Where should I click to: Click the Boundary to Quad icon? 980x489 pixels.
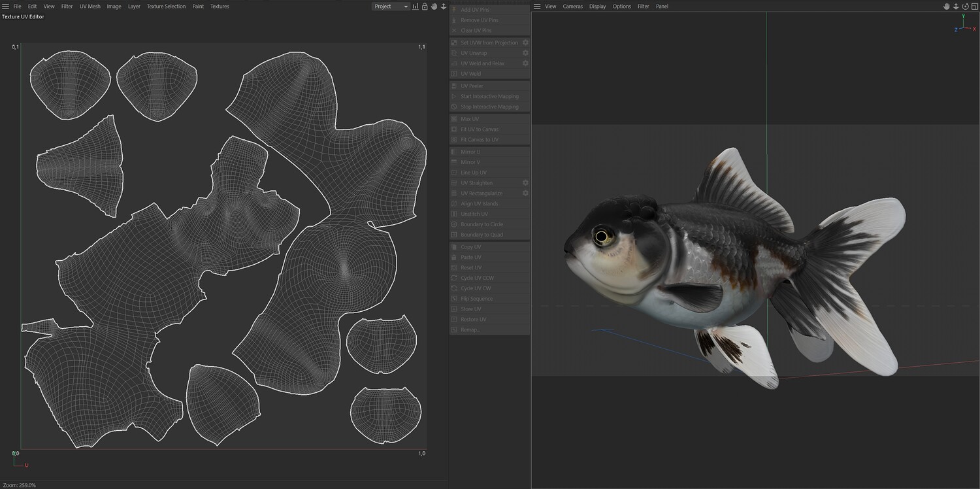[454, 235]
